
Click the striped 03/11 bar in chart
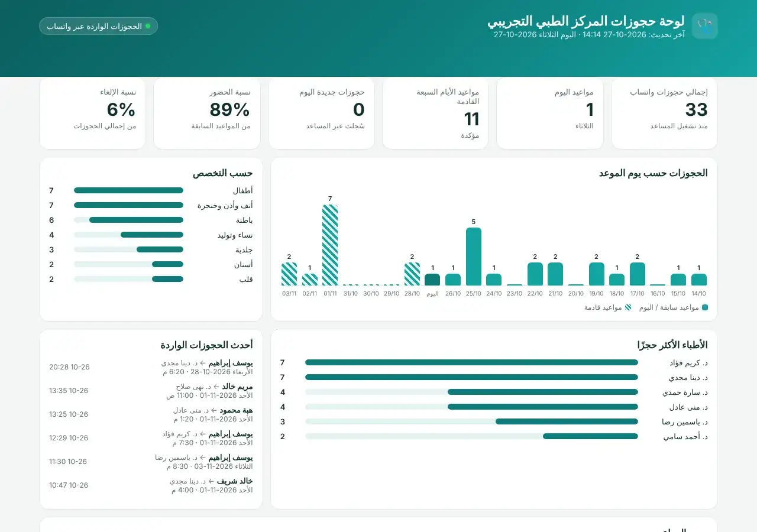click(289, 274)
